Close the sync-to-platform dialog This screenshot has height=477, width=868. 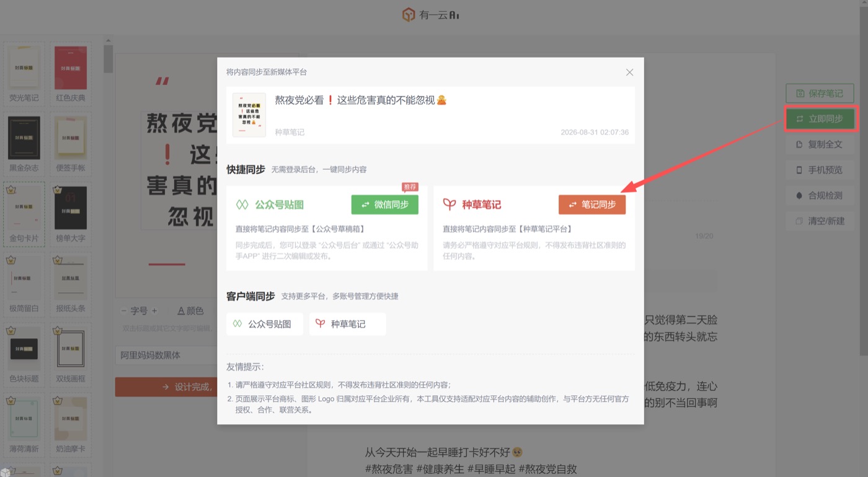(629, 72)
